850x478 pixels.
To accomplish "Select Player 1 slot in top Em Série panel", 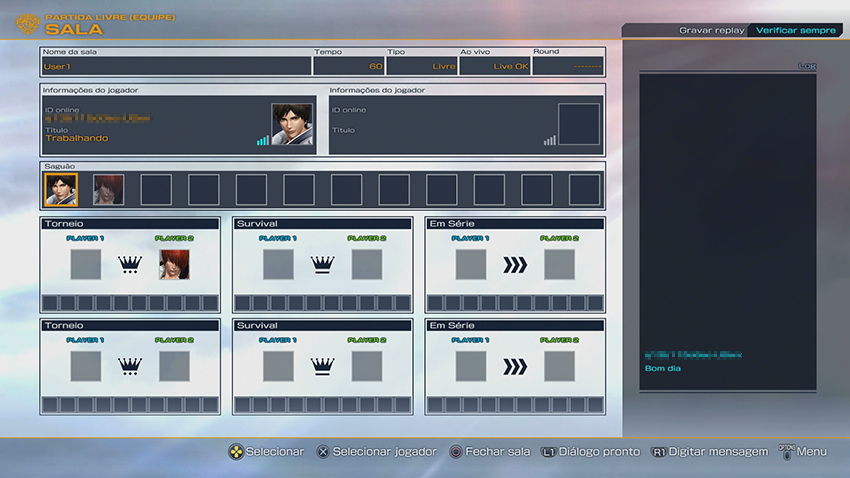I will tap(471, 264).
